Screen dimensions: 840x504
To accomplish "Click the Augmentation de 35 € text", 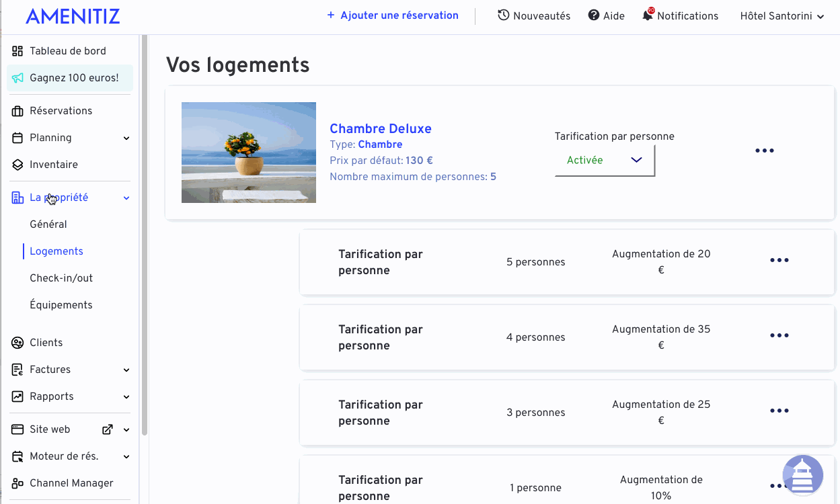I will (661, 337).
